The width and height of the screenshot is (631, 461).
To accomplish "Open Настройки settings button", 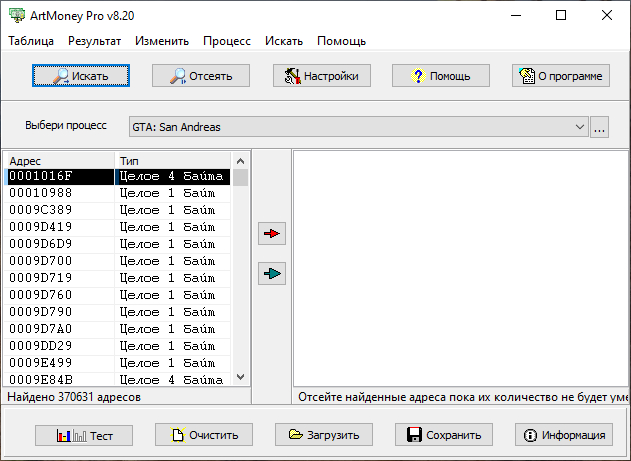I will click(x=322, y=76).
